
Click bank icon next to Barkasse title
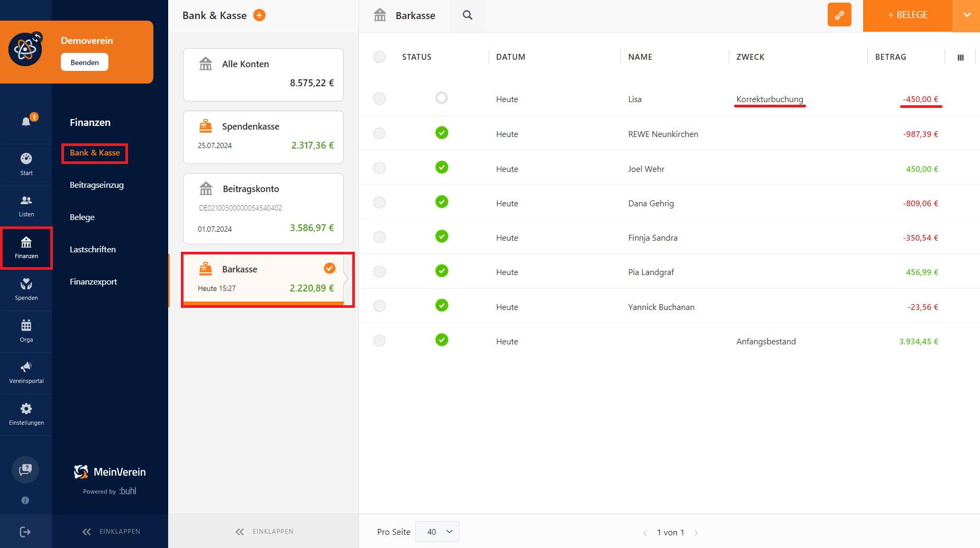[380, 15]
